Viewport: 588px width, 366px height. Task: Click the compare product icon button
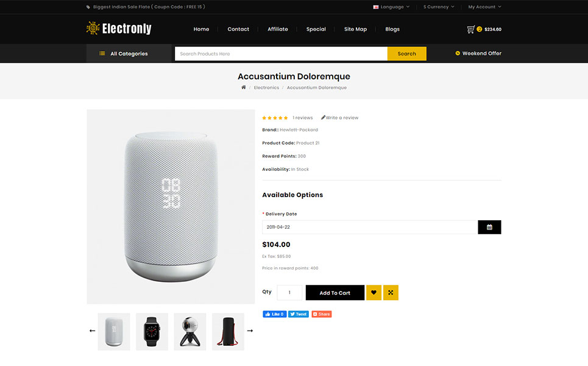pyautogui.click(x=391, y=293)
